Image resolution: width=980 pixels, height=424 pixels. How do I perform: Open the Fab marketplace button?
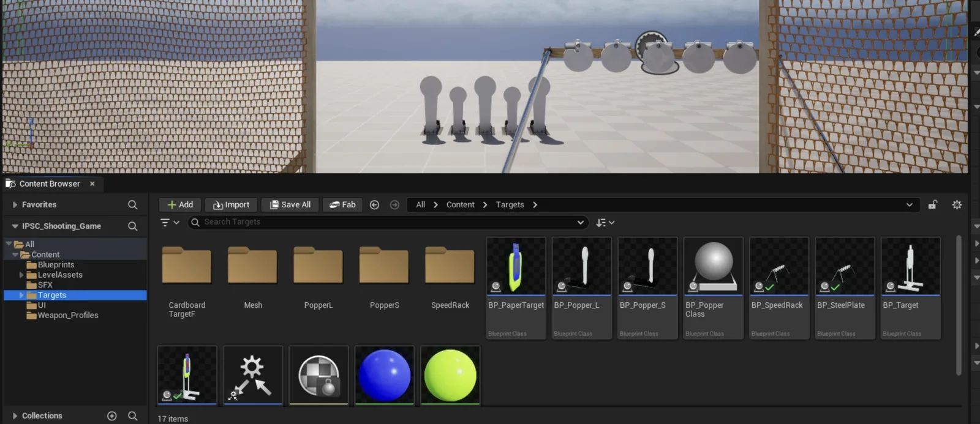[x=342, y=205]
